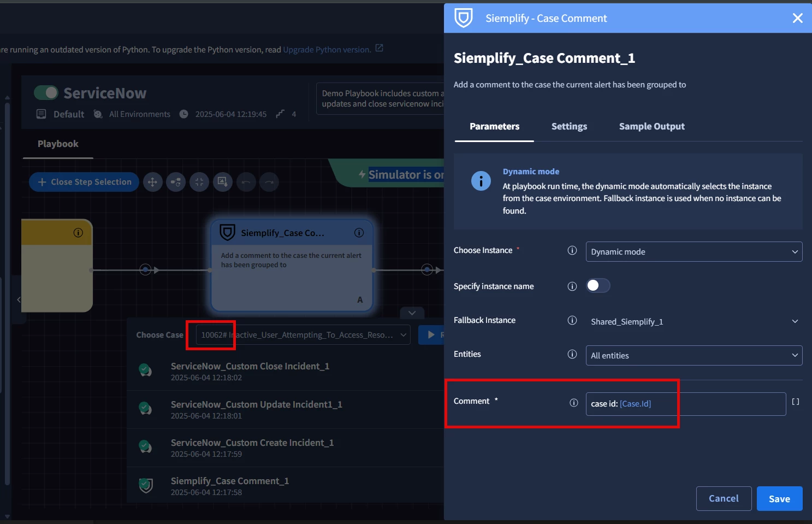812x524 pixels.
Task: Select ServiceNow_Custom Update Incident1_1 result
Action: (285, 410)
